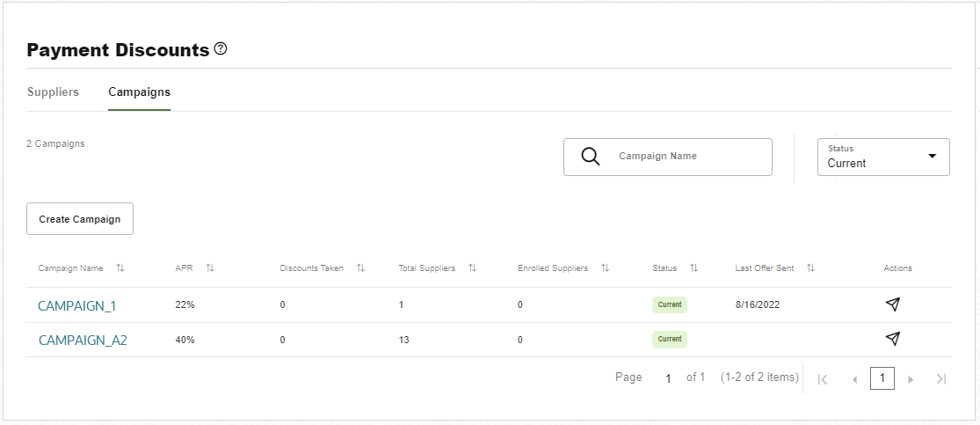Viewport: 980px width, 425px height.
Task: Send offer for CAMPAIGN_A2
Action: pyautogui.click(x=892, y=339)
